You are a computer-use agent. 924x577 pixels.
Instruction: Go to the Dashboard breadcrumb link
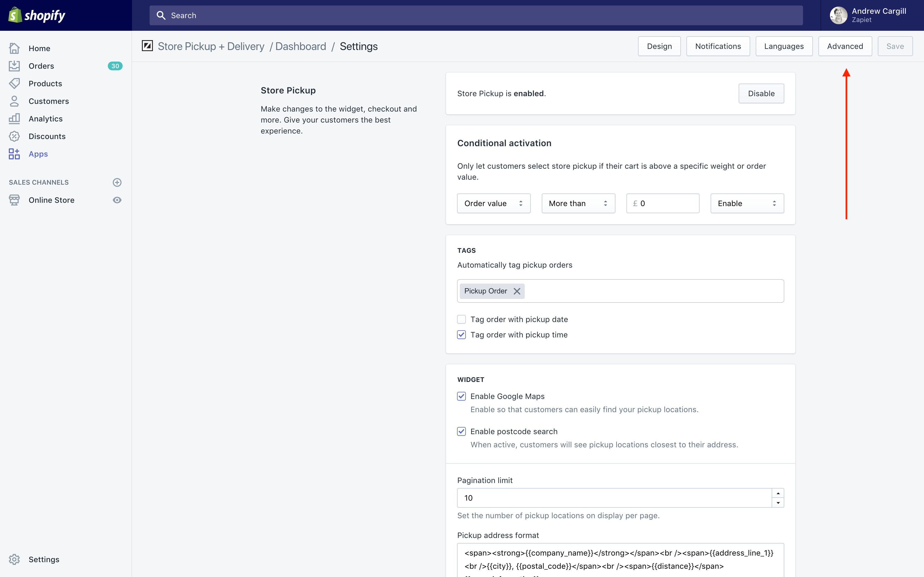(x=301, y=46)
